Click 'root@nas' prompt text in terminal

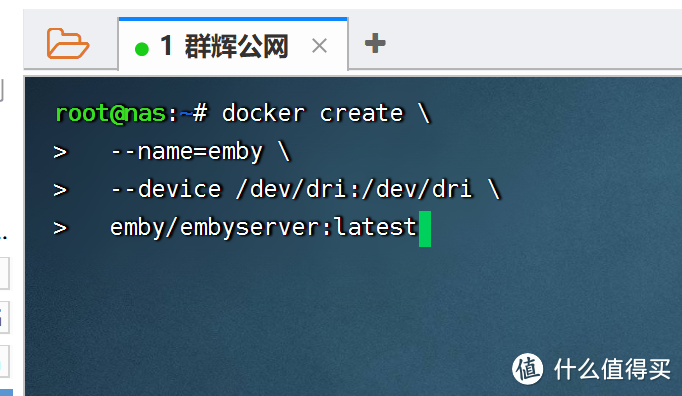pyautogui.click(x=110, y=114)
